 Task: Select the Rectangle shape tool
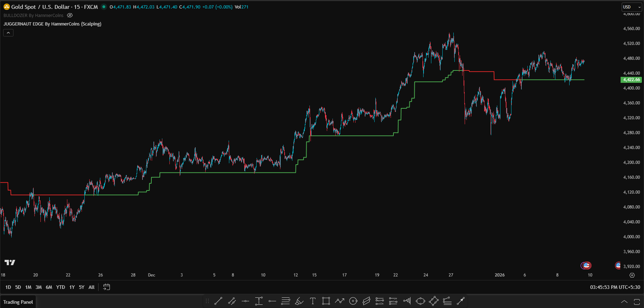coord(326,301)
